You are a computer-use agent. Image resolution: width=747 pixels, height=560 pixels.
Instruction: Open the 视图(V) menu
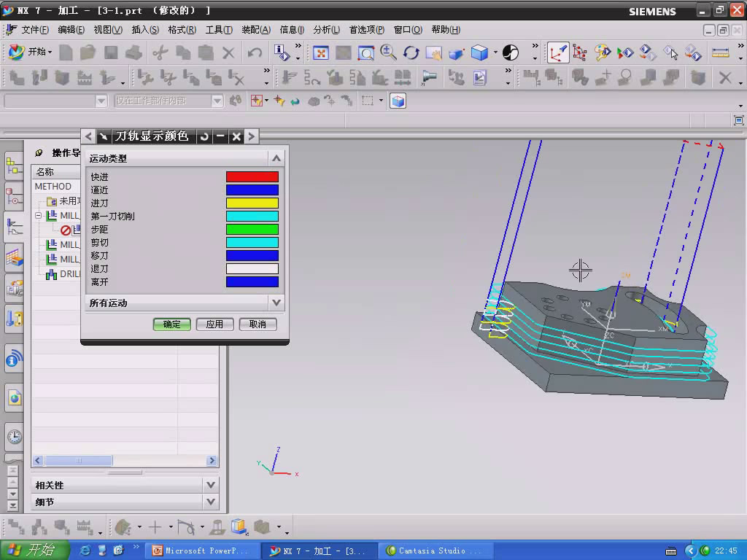coord(108,29)
